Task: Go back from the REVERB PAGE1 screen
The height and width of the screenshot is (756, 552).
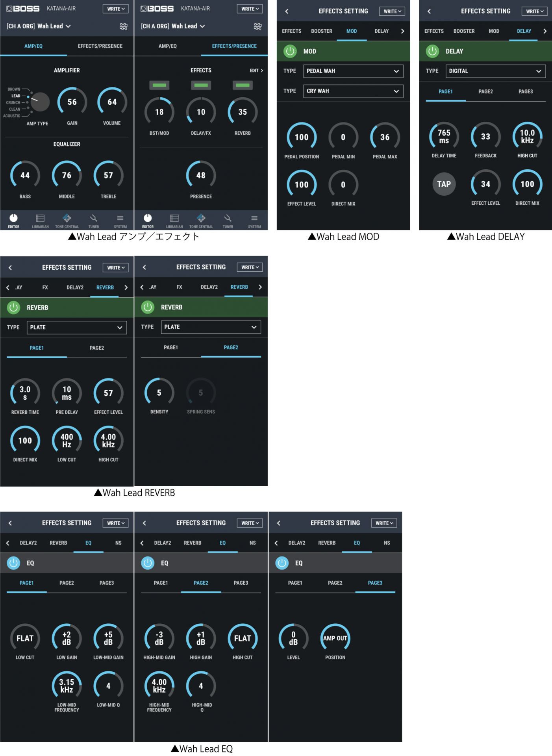Action: 10,268
